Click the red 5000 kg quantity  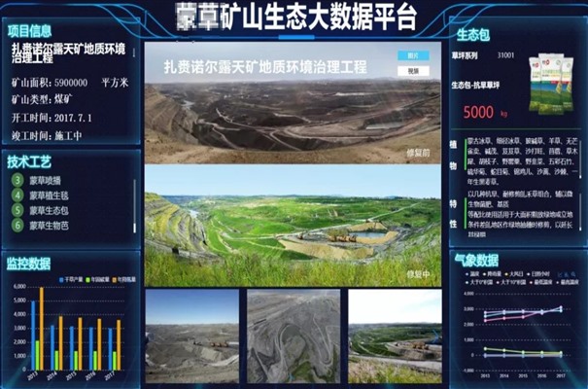pyautogui.click(x=485, y=112)
